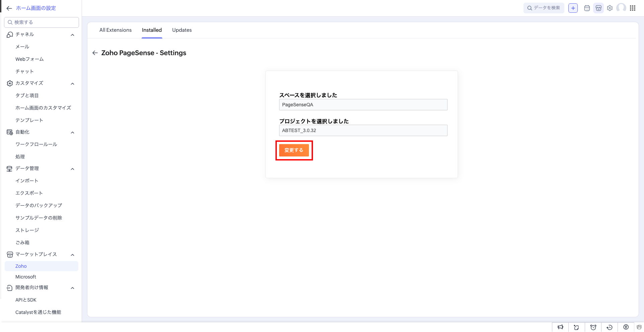Click the スペースを選択しました label
Screen dimensions: 644x332
pyautogui.click(x=308, y=95)
